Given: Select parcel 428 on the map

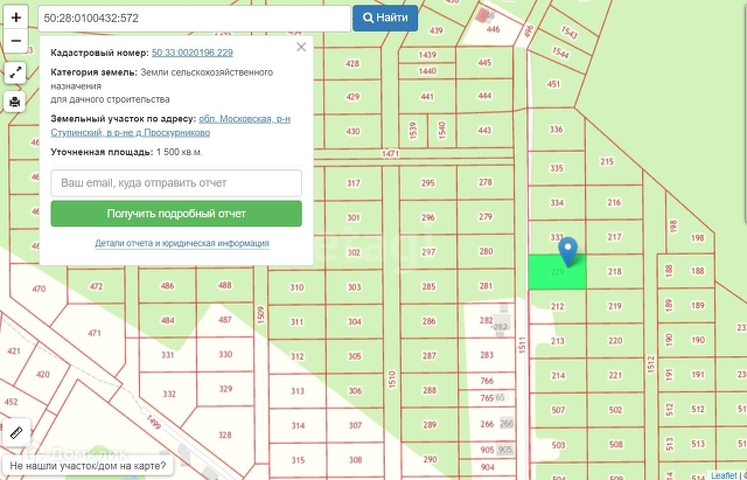Looking at the screenshot, I should [353, 64].
